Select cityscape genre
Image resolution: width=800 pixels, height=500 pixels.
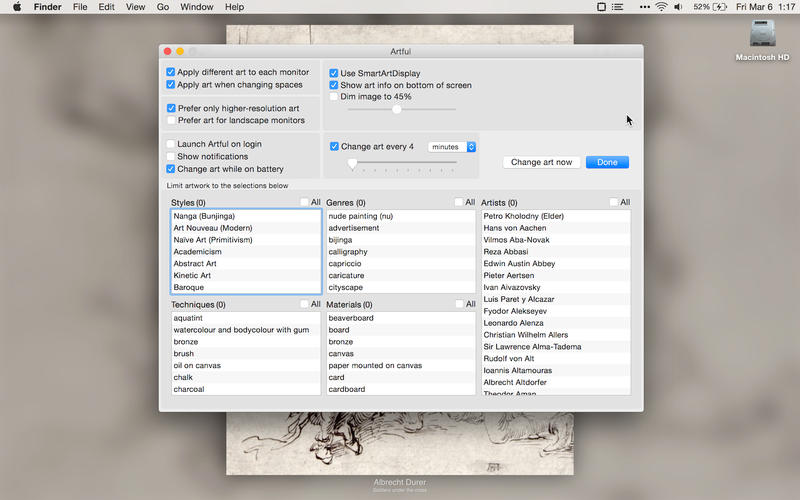point(401,287)
